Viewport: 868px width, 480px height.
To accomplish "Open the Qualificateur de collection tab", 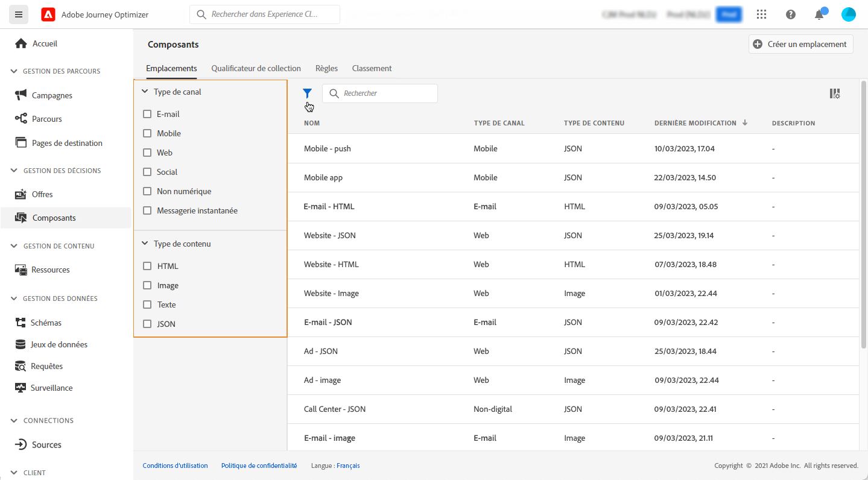I will click(256, 68).
